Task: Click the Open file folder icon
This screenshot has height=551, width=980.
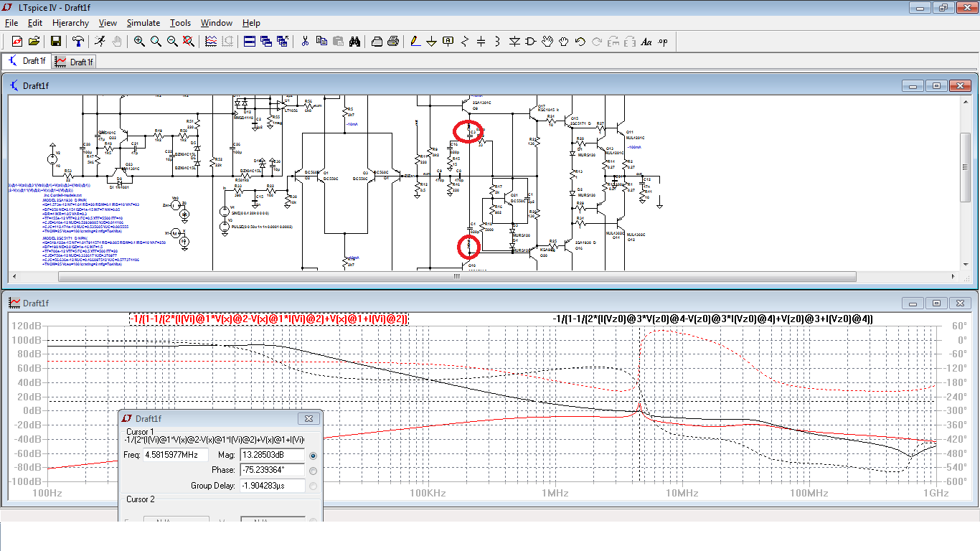Action: pyautogui.click(x=33, y=42)
